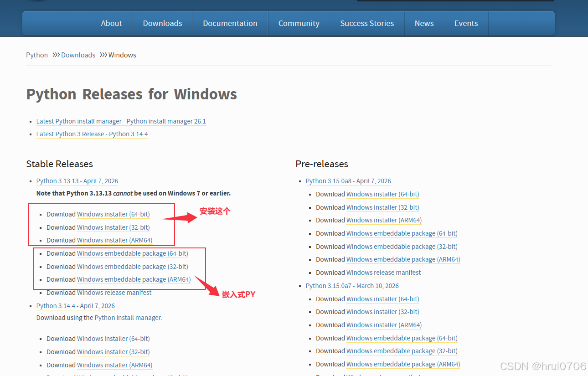Image resolution: width=588 pixels, height=376 pixels.
Task: Download Python 3.15.0a7 embeddable package (32-bit)
Action: [x=402, y=351]
